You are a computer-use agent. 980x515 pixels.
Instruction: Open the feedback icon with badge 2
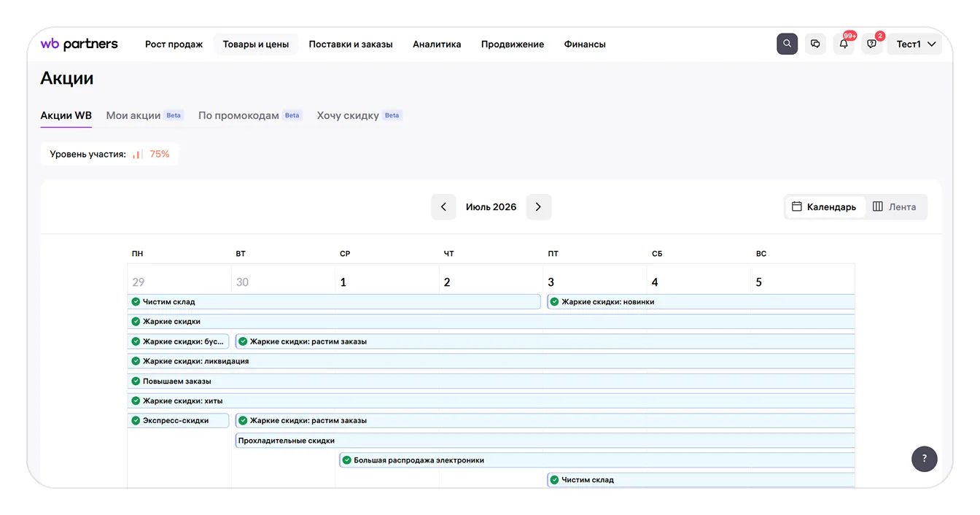tap(872, 44)
